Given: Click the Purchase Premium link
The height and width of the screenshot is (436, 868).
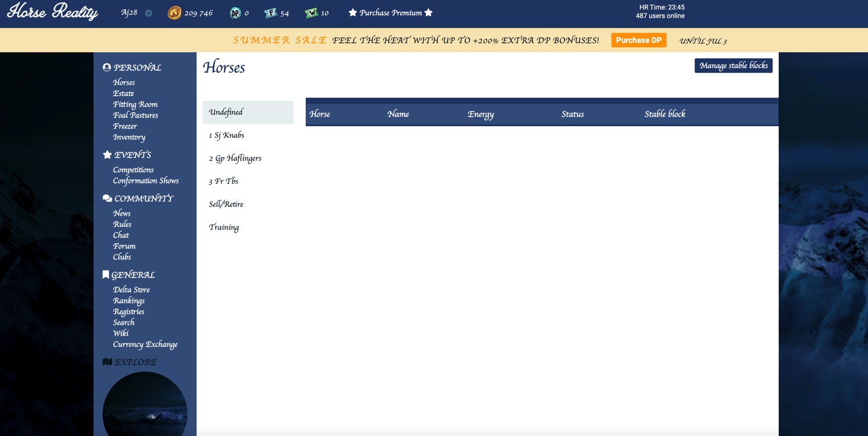Looking at the screenshot, I should [391, 13].
